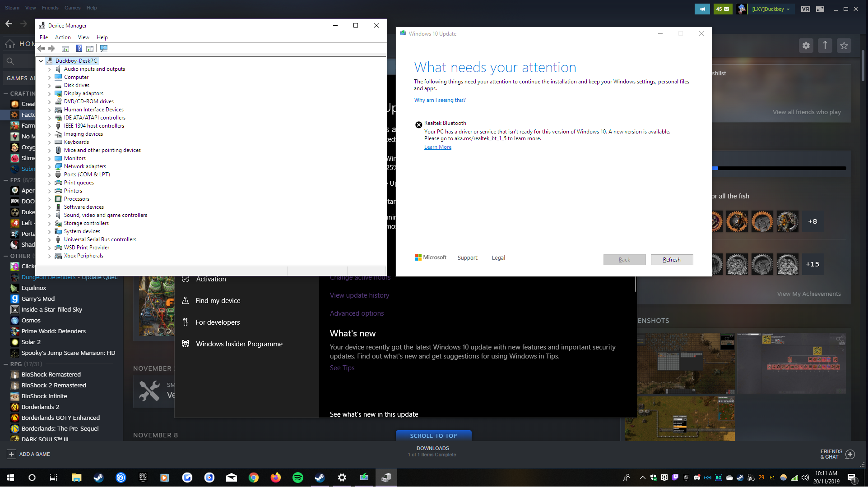Click Advanced options link in Settings
This screenshot has width=868, height=487.
[357, 313]
